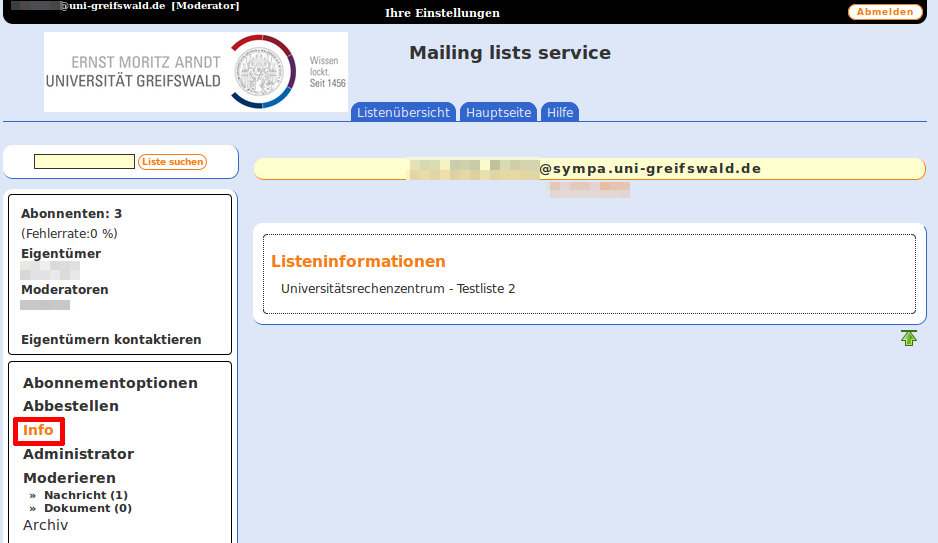The width and height of the screenshot is (938, 543).
Task: Select the Info menu entry
Action: (x=39, y=431)
